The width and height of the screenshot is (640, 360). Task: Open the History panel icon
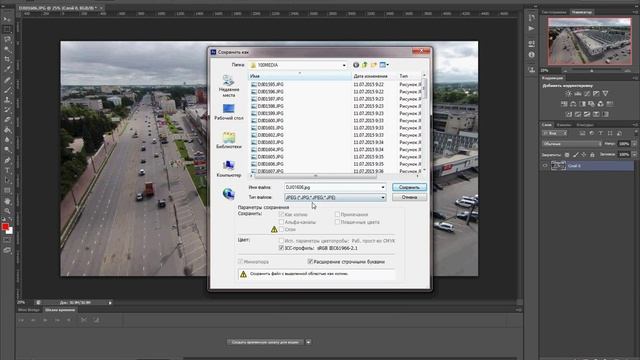point(531,18)
